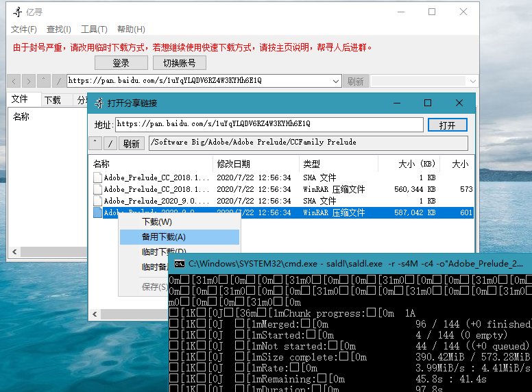532x392 pixels.
Task: Open the 文件(F) menu
Action: [x=24, y=29]
